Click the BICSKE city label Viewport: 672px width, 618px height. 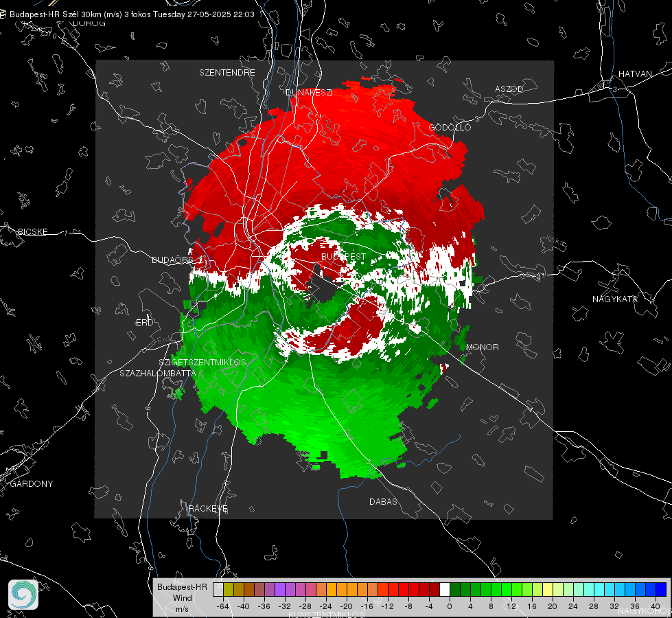[32, 231]
